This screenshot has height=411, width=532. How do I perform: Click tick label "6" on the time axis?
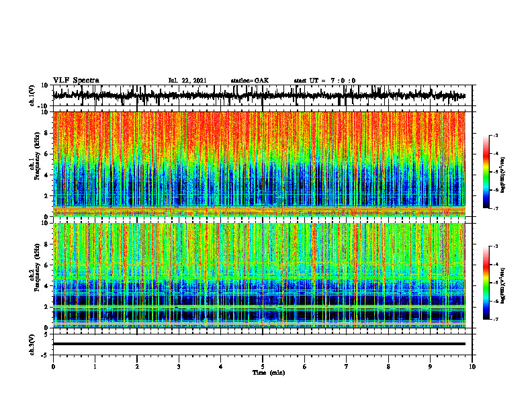(305, 367)
